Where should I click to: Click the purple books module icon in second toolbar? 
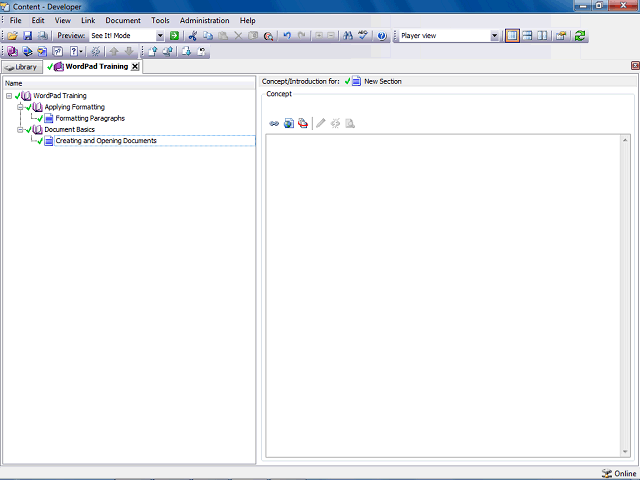pyautogui.click(x=12, y=51)
